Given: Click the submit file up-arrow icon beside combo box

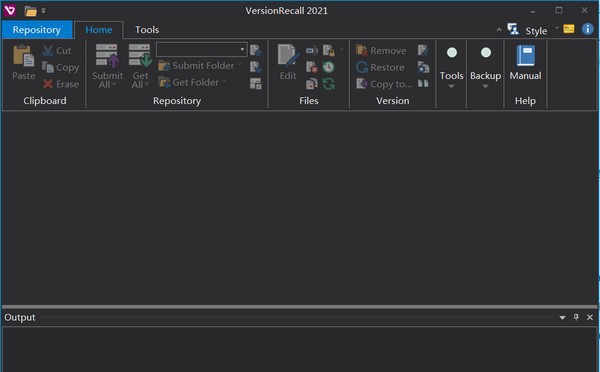Looking at the screenshot, I should tap(256, 50).
